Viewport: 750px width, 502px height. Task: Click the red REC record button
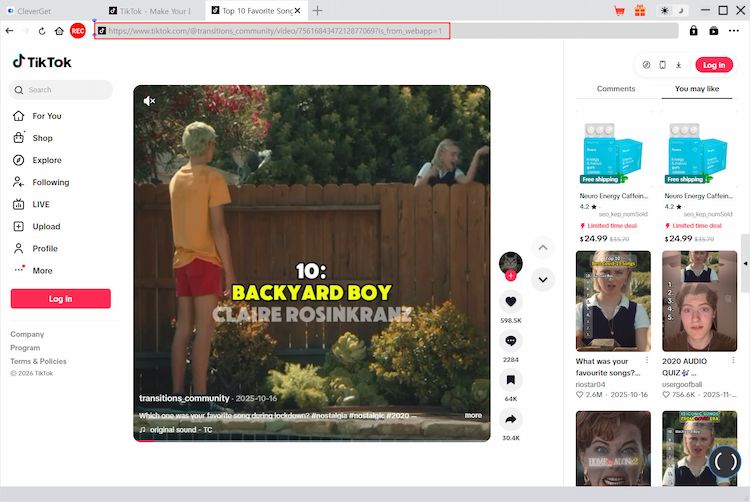77,31
